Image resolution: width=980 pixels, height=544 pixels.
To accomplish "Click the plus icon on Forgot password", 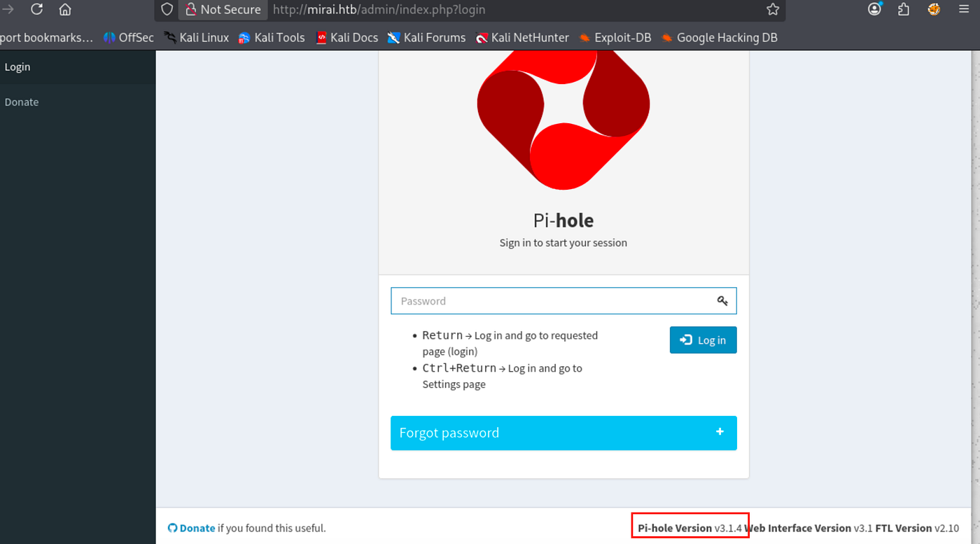I will 720,432.
